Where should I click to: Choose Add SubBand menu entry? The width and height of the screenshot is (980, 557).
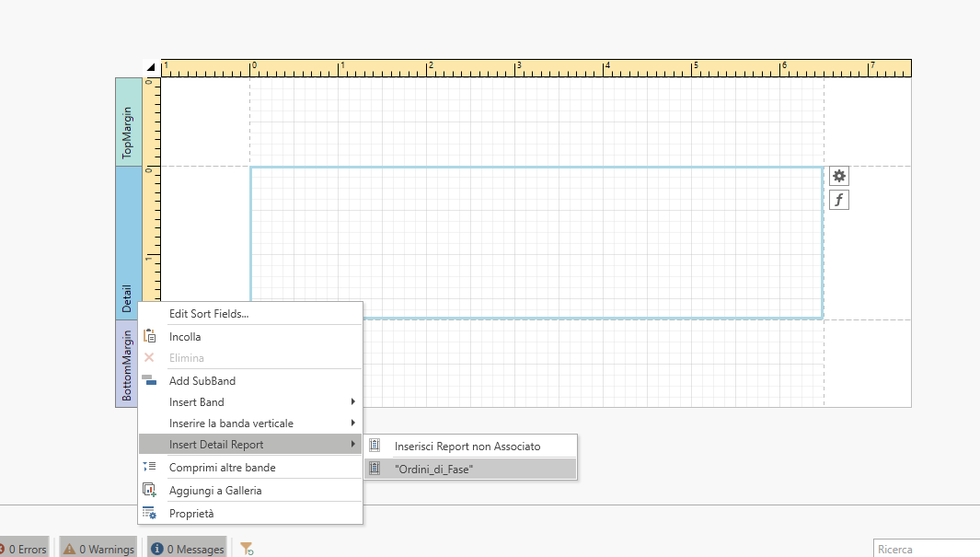[250, 381]
